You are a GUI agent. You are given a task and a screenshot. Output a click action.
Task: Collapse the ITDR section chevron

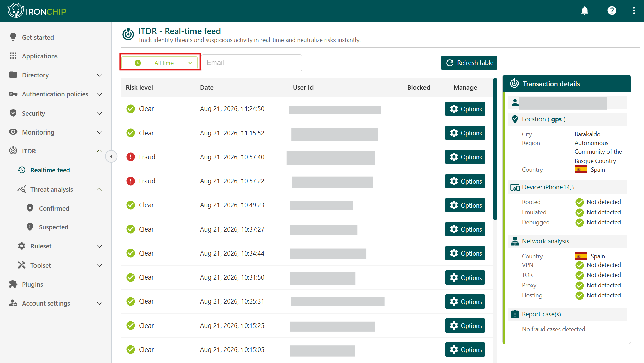point(99,151)
